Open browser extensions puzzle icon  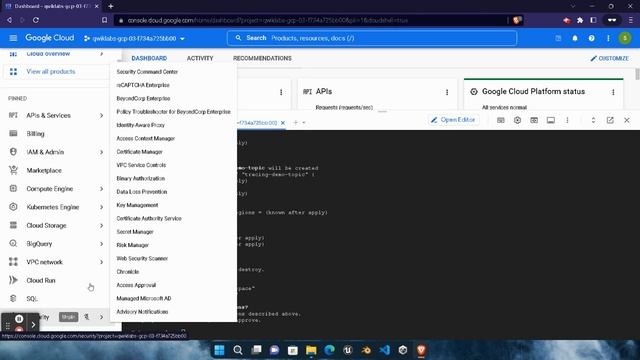(x=580, y=20)
